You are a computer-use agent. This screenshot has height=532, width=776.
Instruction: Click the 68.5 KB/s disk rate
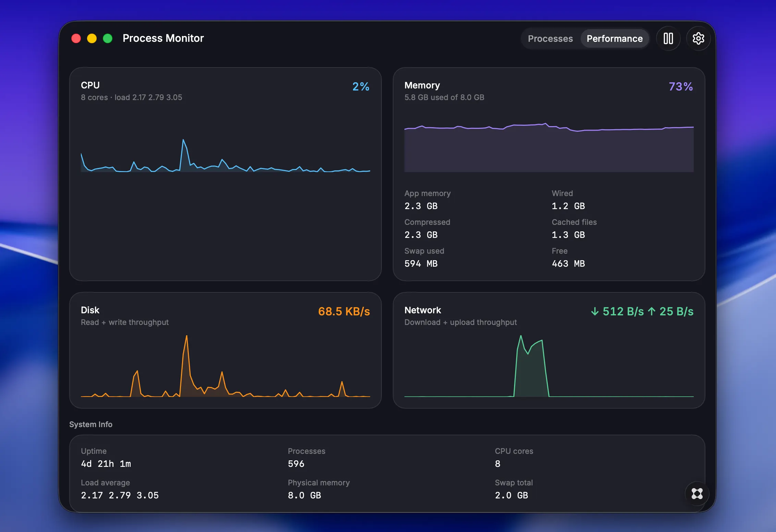click(x=344, y=311)
